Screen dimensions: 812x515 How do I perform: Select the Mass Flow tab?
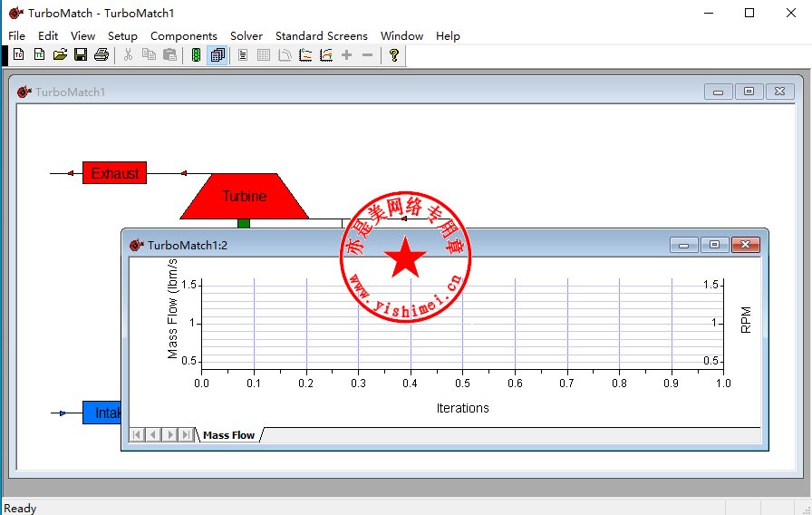point(229,435)
